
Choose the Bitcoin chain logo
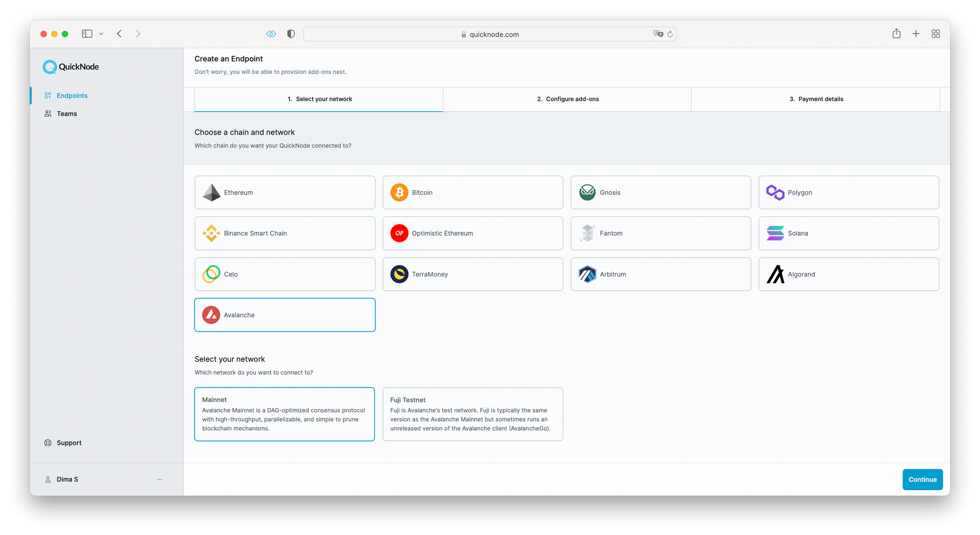tap(399, 193)
